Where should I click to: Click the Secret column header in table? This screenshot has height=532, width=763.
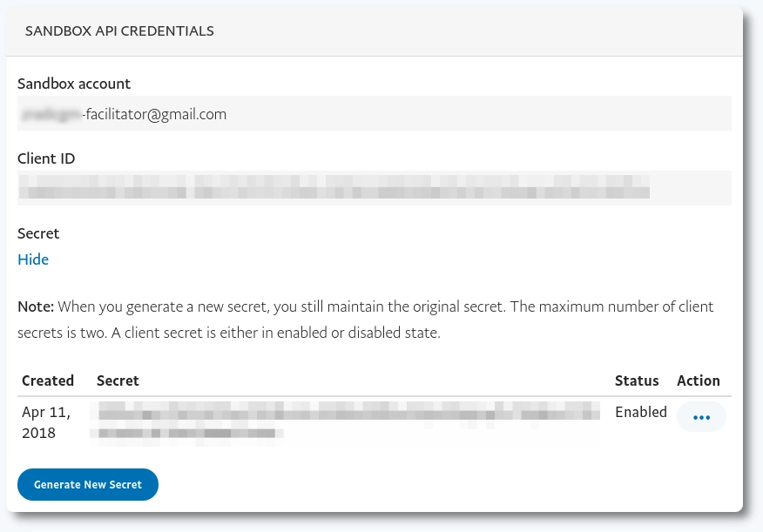pyautogui.click(x=118, y=380)
